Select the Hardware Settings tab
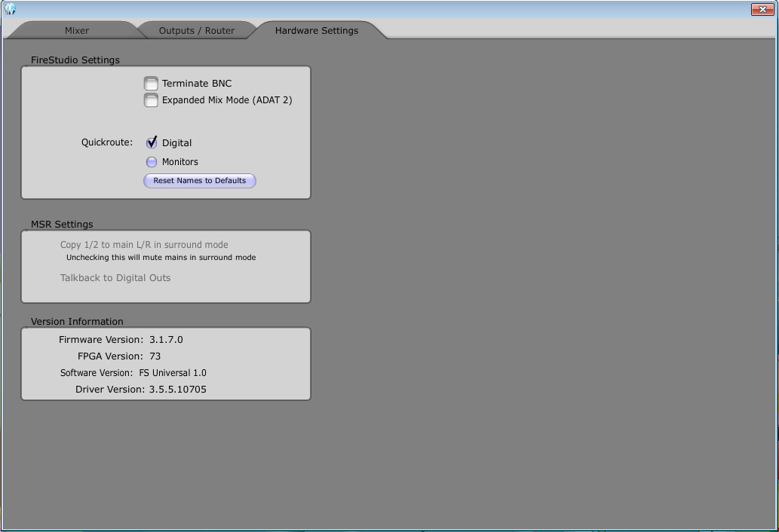This screenshot has height=532, width=779. 317,30
